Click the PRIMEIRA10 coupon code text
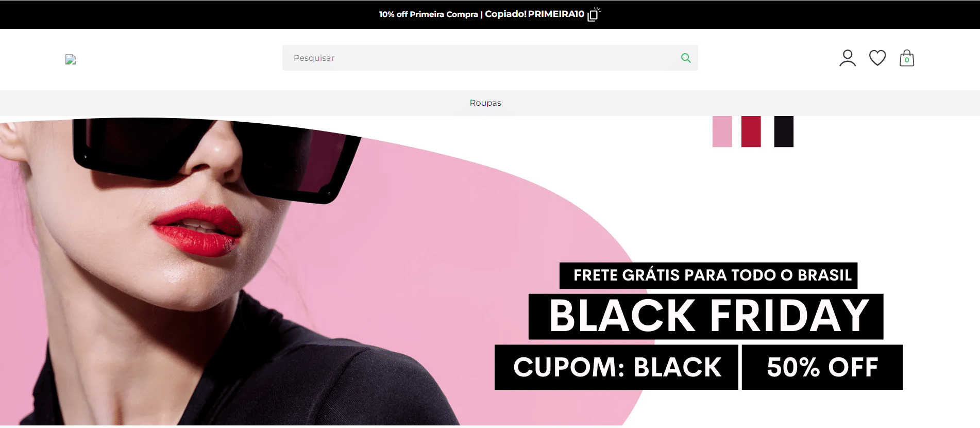 pos(556,14)
